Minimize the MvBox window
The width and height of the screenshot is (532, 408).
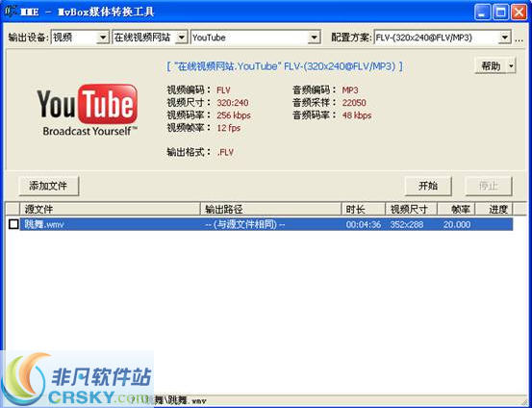[x=483, y=13]
